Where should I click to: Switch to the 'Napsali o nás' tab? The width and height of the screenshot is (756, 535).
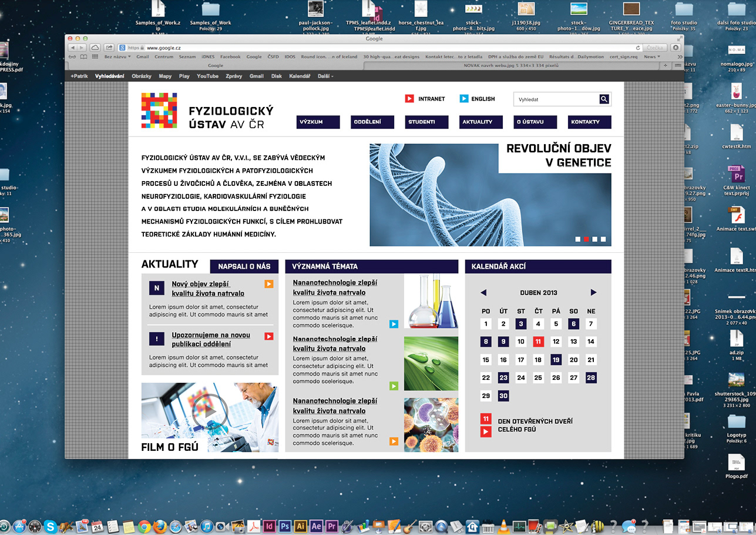click(x=244, y=266)
